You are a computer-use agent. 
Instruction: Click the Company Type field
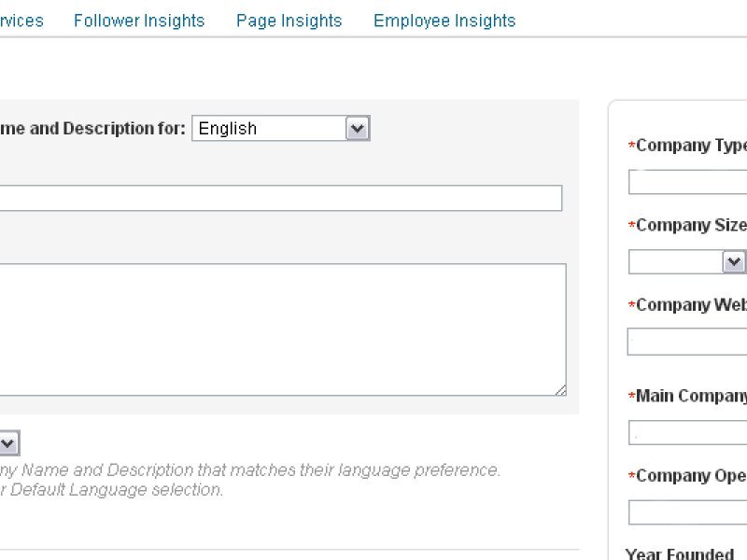pos(688,182)
